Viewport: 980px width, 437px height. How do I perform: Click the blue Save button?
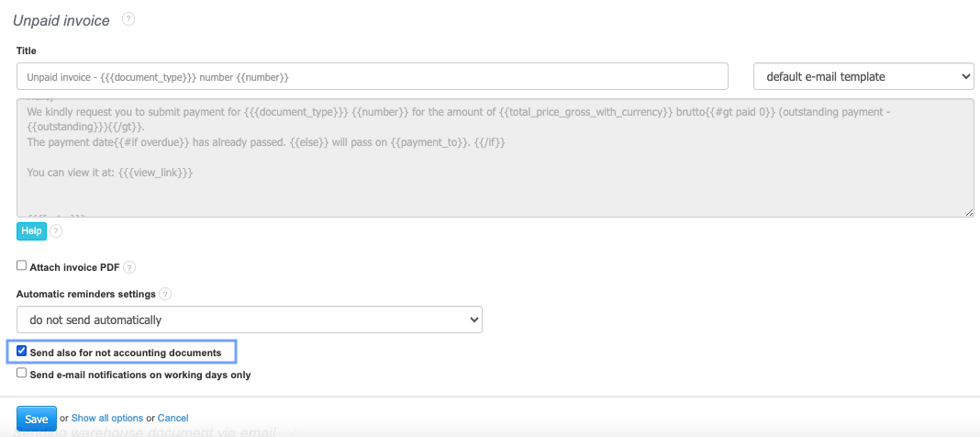(x=36, y=419)
